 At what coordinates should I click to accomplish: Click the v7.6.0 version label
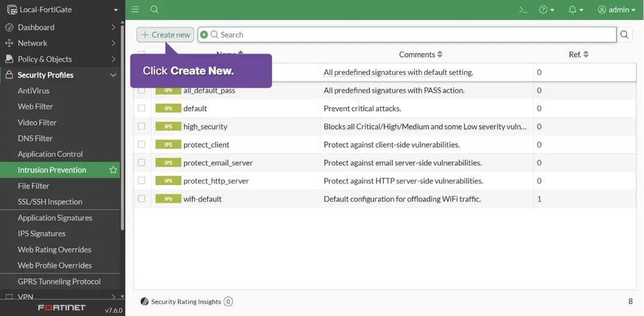coord(114,311)
